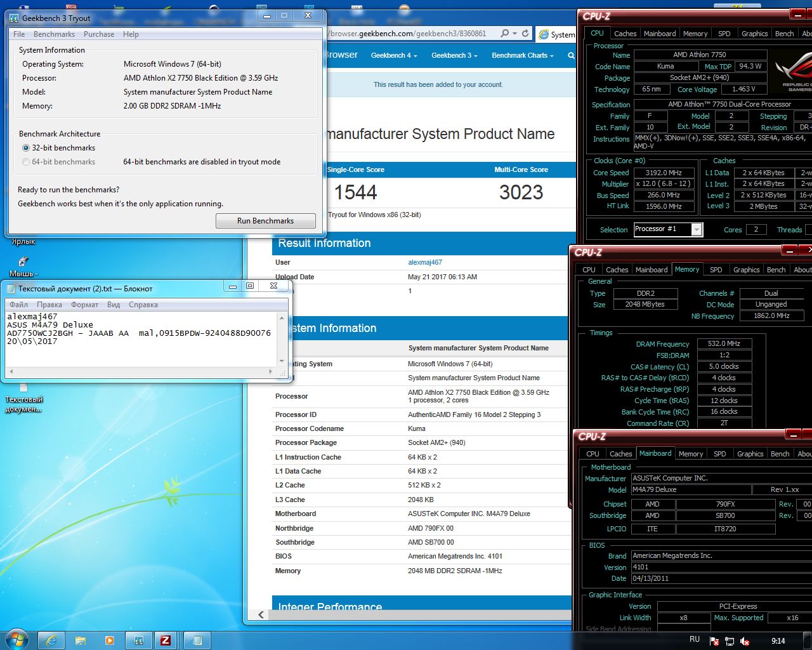This screenshot has width=812, height=650.
Task: Open Вид menu in Notepad
Action: click(114, 305)
